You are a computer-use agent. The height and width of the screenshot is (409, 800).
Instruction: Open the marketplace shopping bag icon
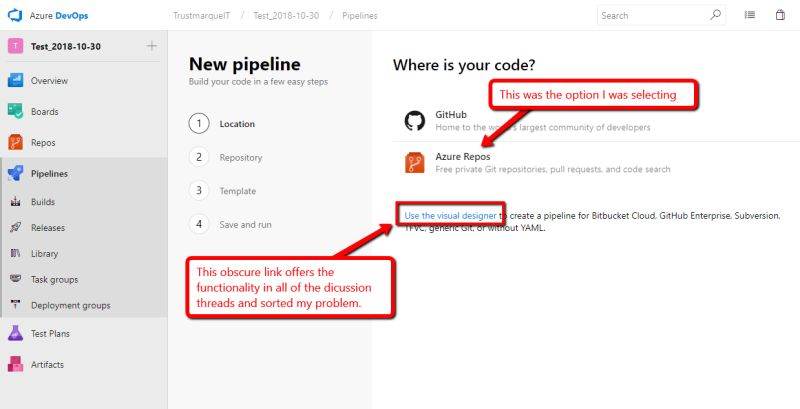(780, 15)
